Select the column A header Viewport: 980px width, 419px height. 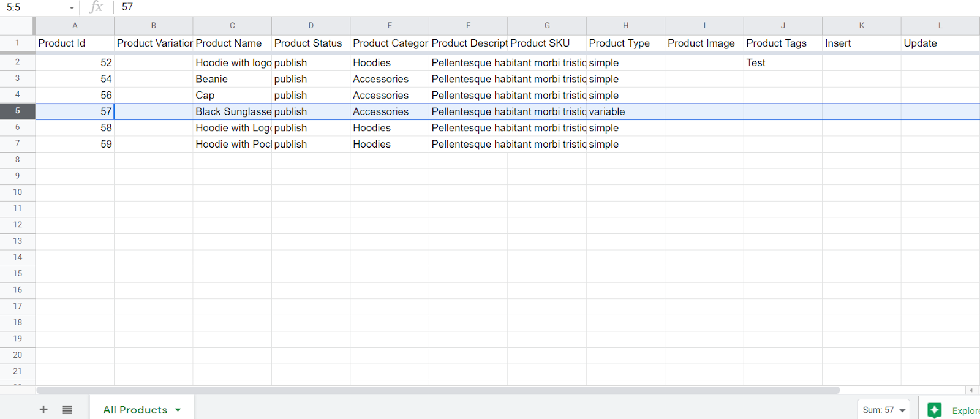click(75, 26)
